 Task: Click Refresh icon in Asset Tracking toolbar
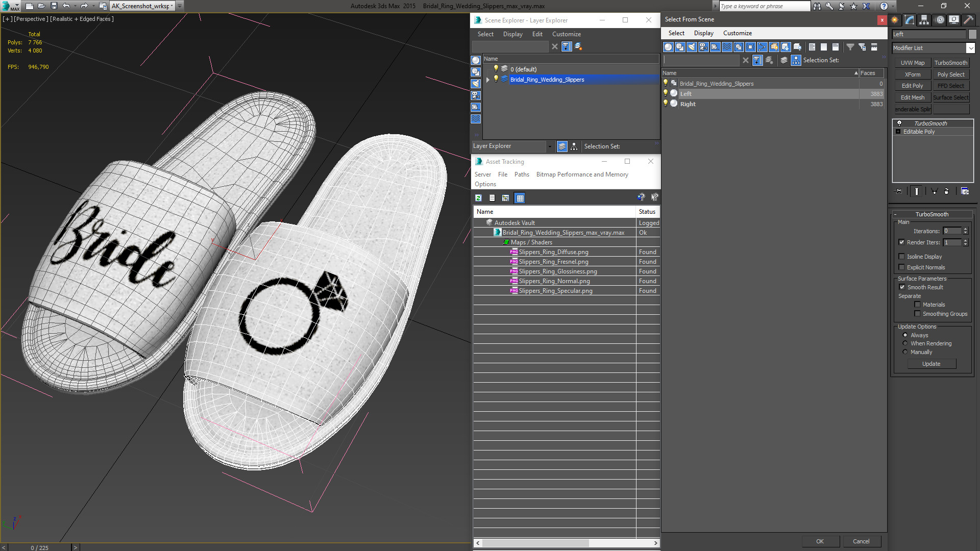pos(478,198)
